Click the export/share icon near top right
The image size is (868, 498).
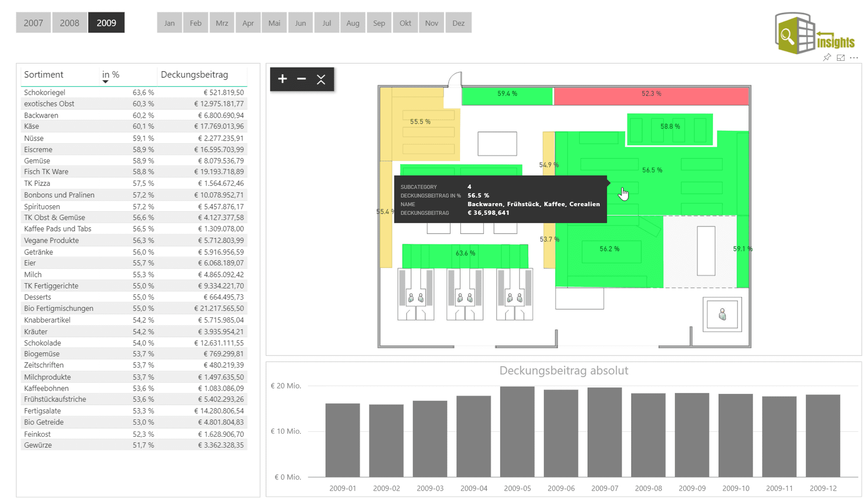tap(841, 58)
